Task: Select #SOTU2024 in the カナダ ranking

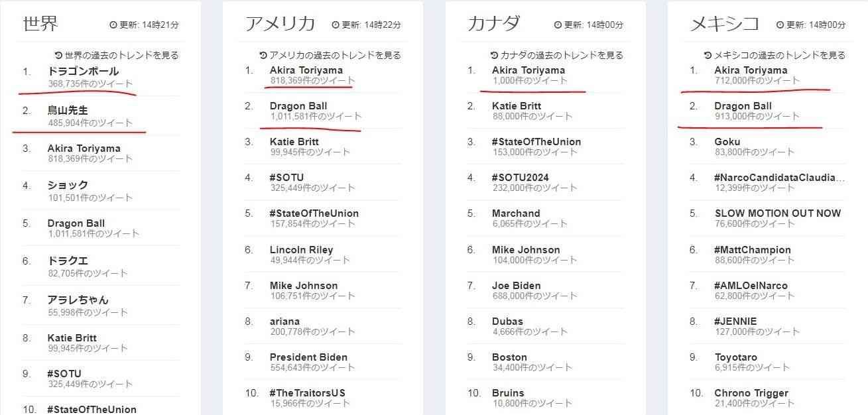Action: coord(521,178)
